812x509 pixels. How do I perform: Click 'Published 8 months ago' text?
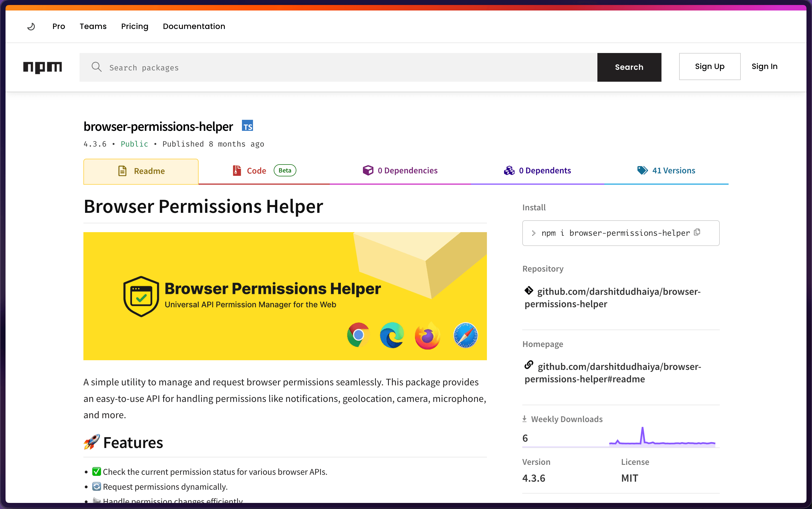click(x=213, y=144)
